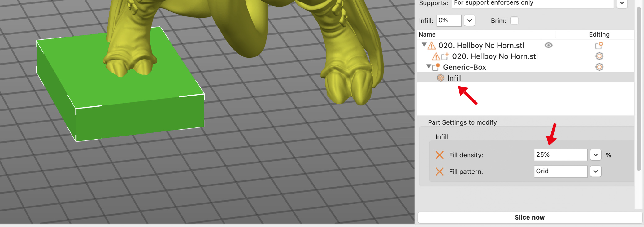Viewport: 644px width, 227px height.
Task: Enable the Brim checkbox
Action: (x=514, y=20)
